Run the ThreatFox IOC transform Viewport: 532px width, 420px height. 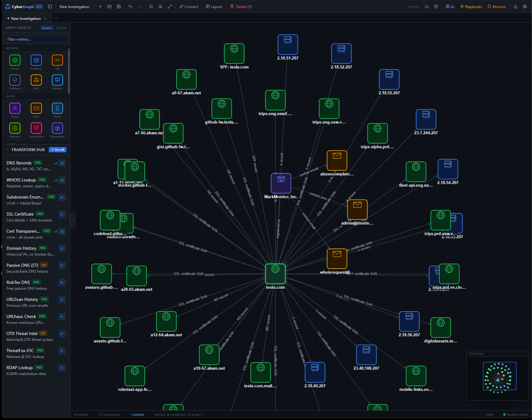tap(62, 351)
